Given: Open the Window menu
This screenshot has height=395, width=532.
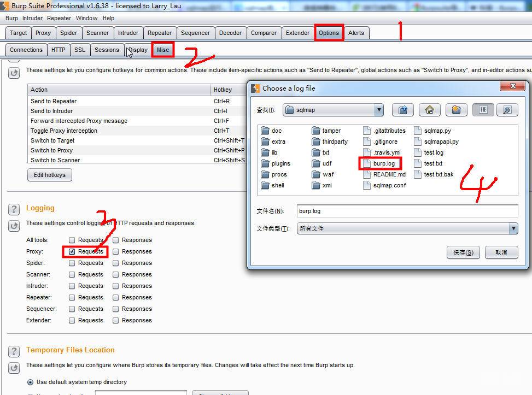Looking at the screenshot, I should point(86,18).
